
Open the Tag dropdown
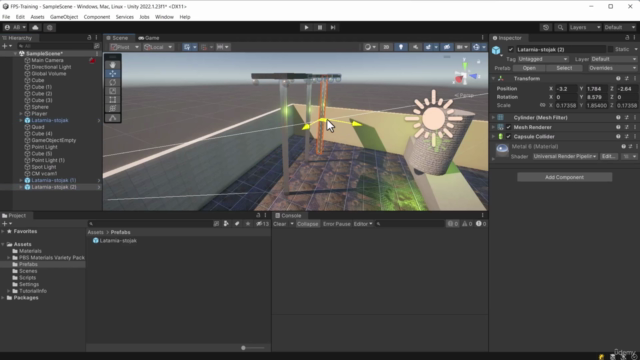click(542, 59)
